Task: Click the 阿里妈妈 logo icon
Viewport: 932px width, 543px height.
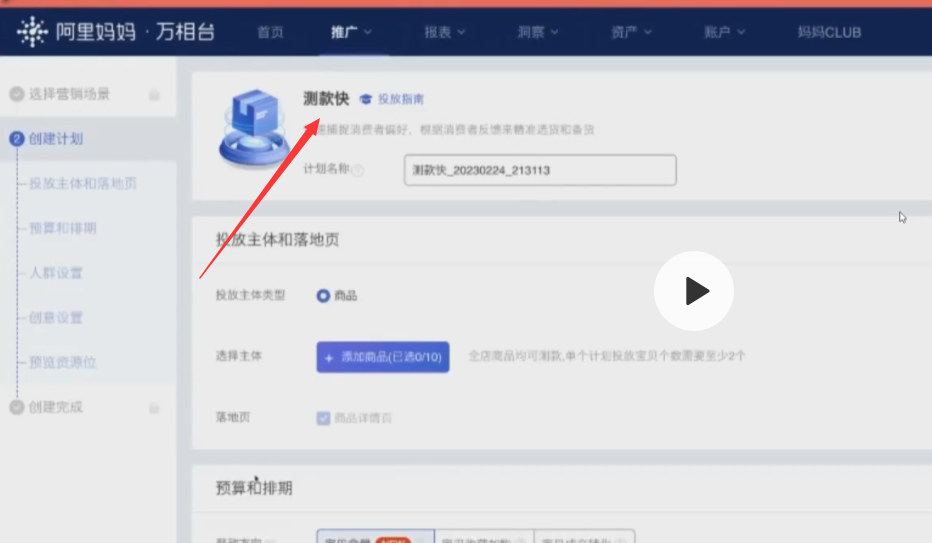Action: pos(33,32)
